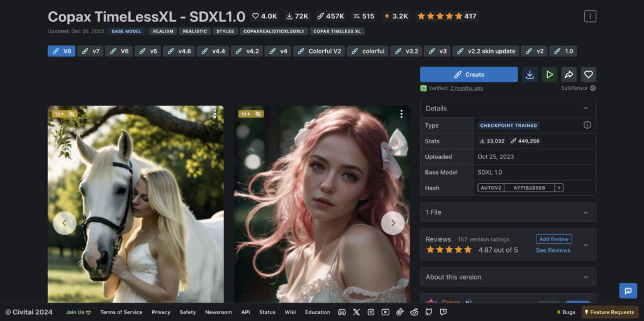This screenshot has width=644, height=321.
Task: Click the CHECKPOINT TRAINED badge
Action: [508, 126]
